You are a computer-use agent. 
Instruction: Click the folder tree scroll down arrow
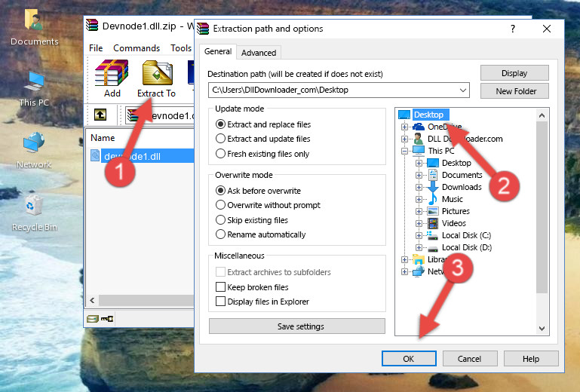tap(542, 329)
